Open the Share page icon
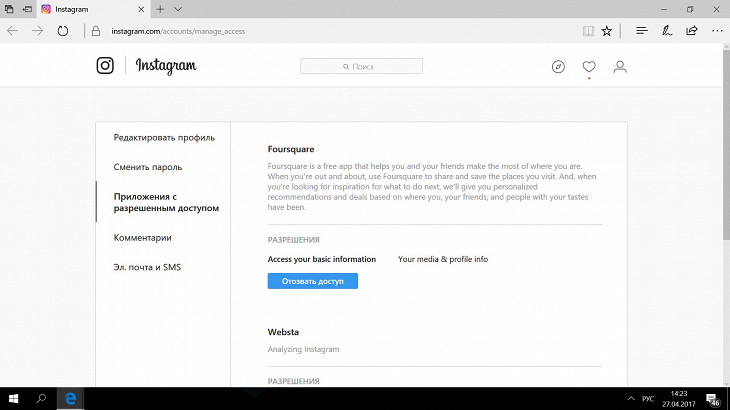This screenshot has height=410, width=730. 692,31
